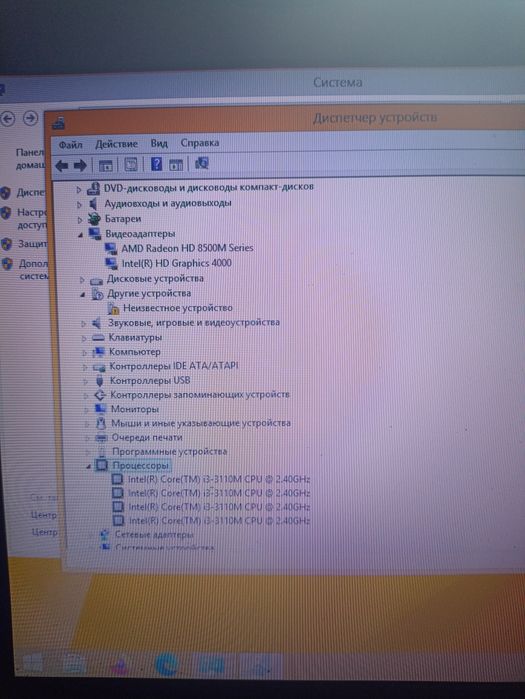Click the unknown device warning icon
525x699 pixels.
[x=114, y=308]
